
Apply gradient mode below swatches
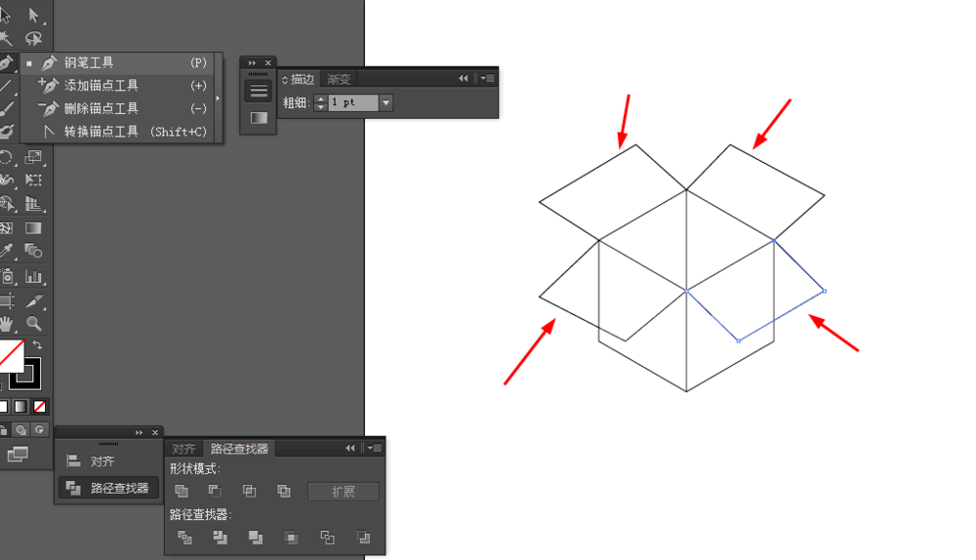pyautogui.click(x=20, y=406)
